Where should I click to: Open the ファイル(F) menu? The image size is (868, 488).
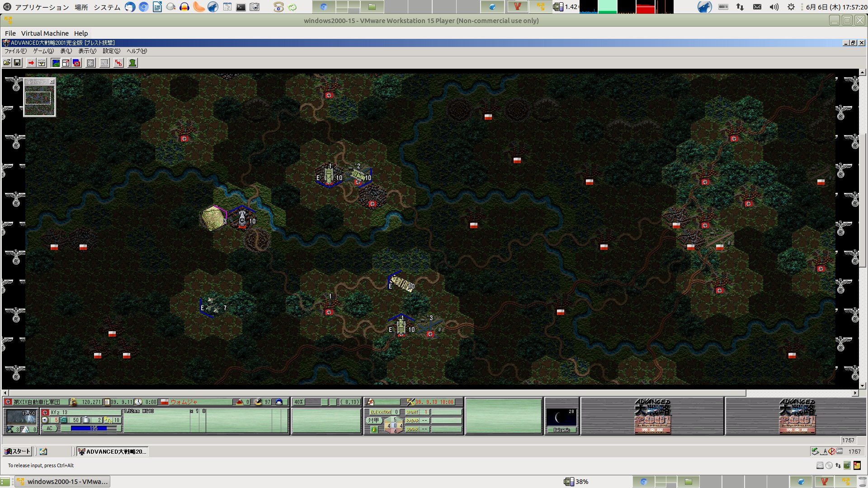click(16, 51)
